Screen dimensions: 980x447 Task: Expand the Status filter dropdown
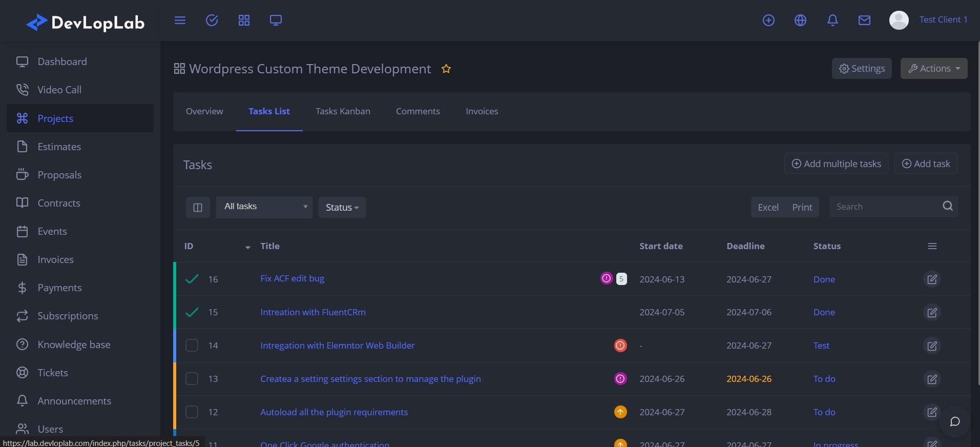pos(342,208)
